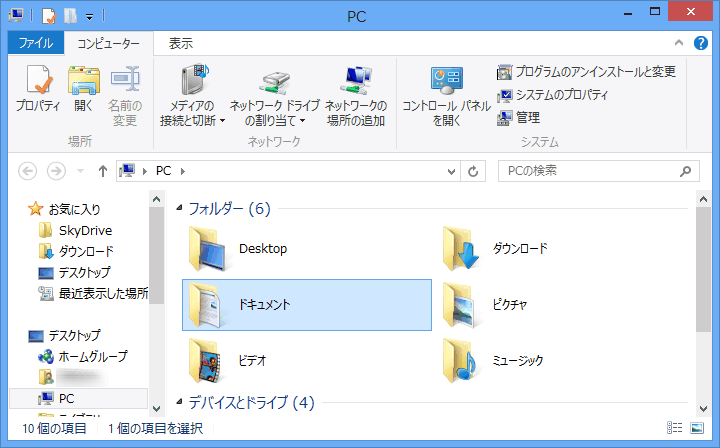Open システムのプロパティ
Viewport: 720px width, 448px height.
coord(552,95)
